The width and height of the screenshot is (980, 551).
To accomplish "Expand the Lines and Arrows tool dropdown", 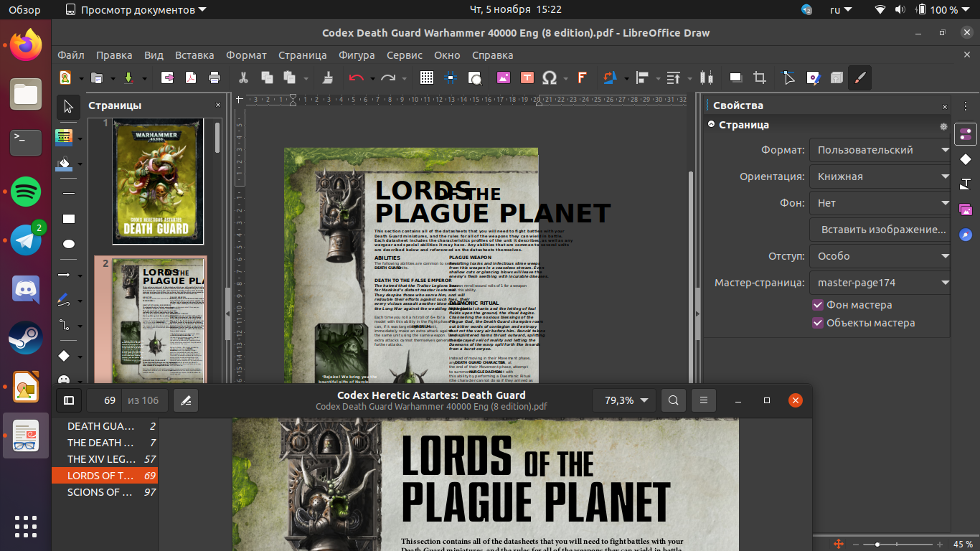I will click(80, 275).
